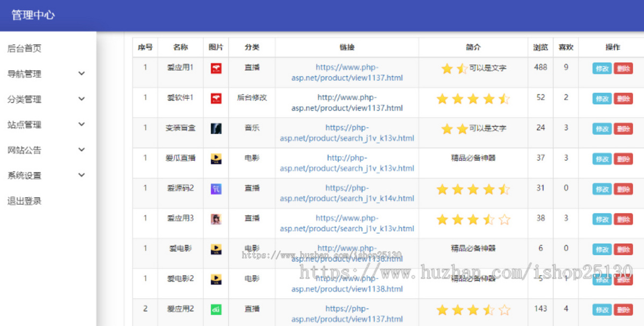
Task: Click 删除 for the 爱应用1 row
Action: [623, 69]
